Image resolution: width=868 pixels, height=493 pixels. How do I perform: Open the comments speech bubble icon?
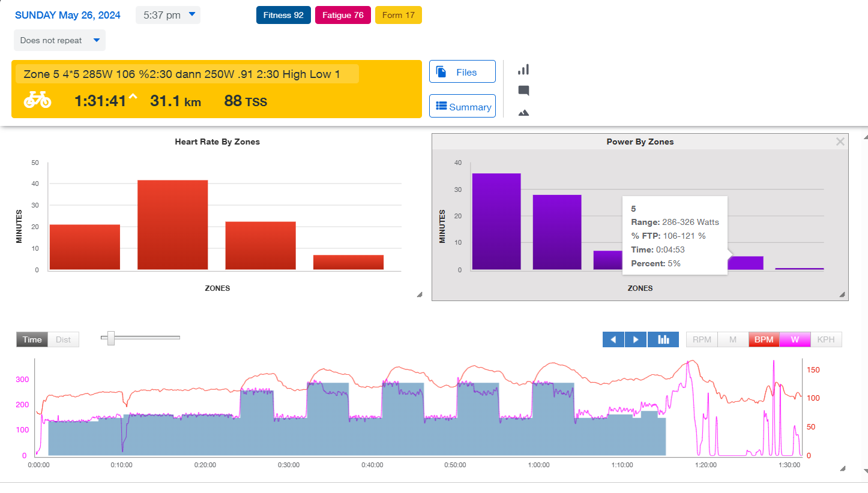tap(523, 91)
